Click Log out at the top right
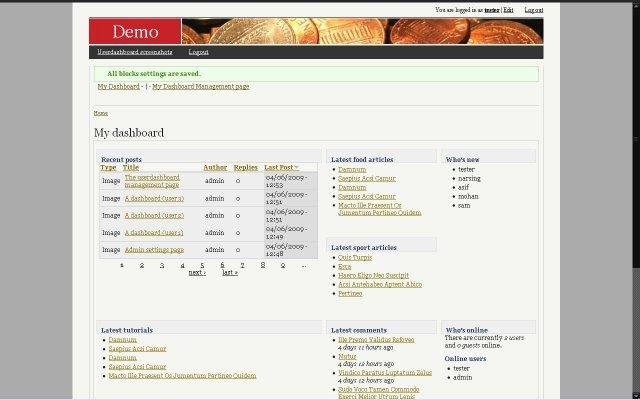 coord(534,10)
